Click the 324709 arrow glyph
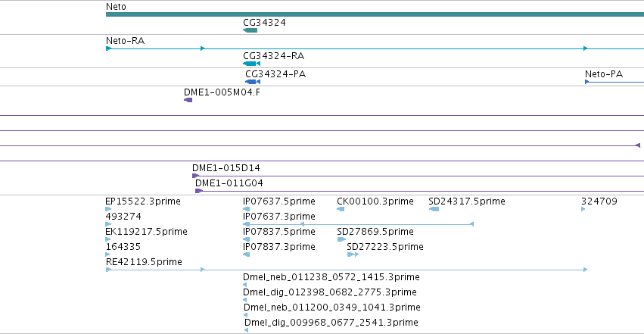This screenshot has height=334, width=644. click(583, 209)
